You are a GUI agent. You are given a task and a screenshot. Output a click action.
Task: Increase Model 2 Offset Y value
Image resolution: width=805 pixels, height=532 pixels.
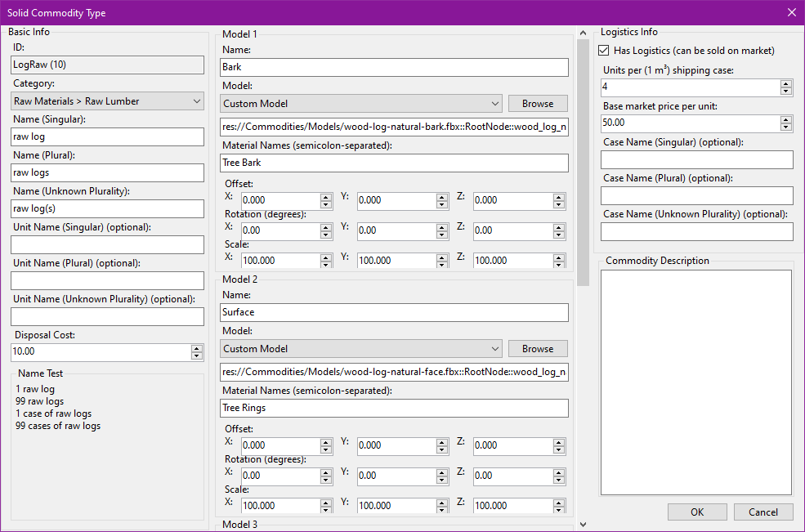tap(442, 442)
